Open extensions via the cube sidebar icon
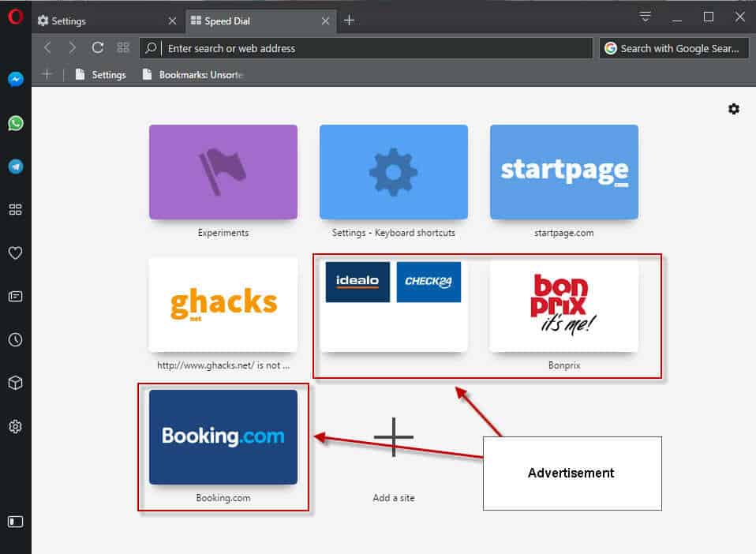 click(16, 383)
